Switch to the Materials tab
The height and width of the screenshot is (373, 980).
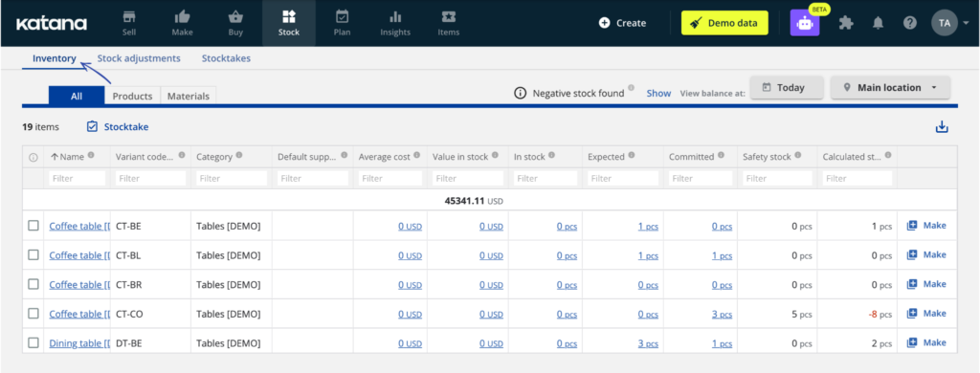click(x=189, y=97)
